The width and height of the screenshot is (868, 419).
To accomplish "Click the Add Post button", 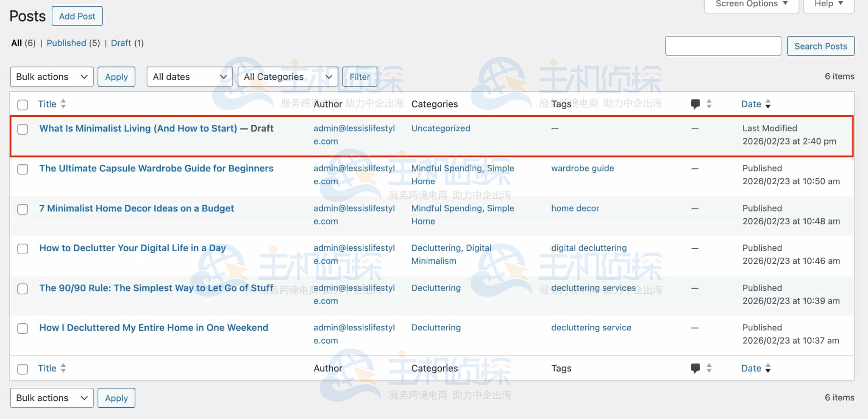I will click(x=77, y=16).
